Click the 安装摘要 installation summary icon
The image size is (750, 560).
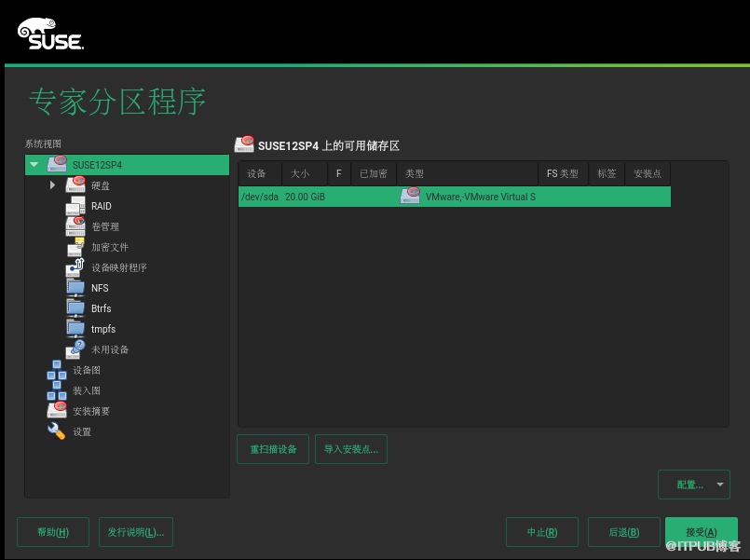57,410
